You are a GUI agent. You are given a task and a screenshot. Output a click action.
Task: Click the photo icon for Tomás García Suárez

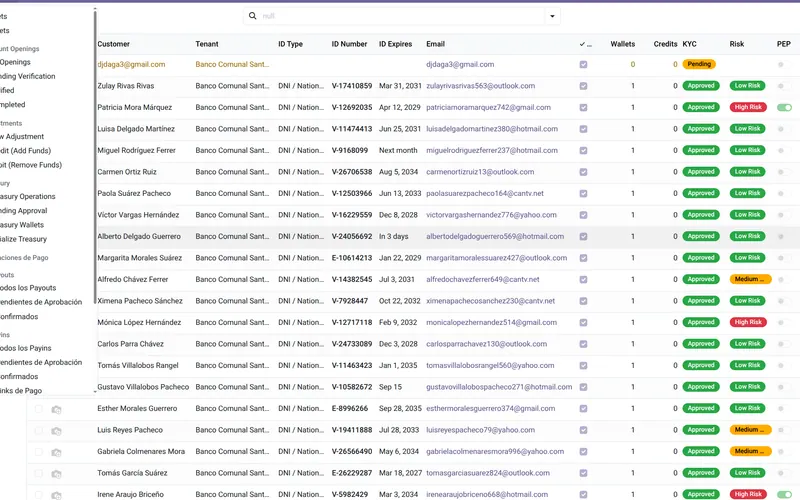pyautogui.click(x=56, y=473)
